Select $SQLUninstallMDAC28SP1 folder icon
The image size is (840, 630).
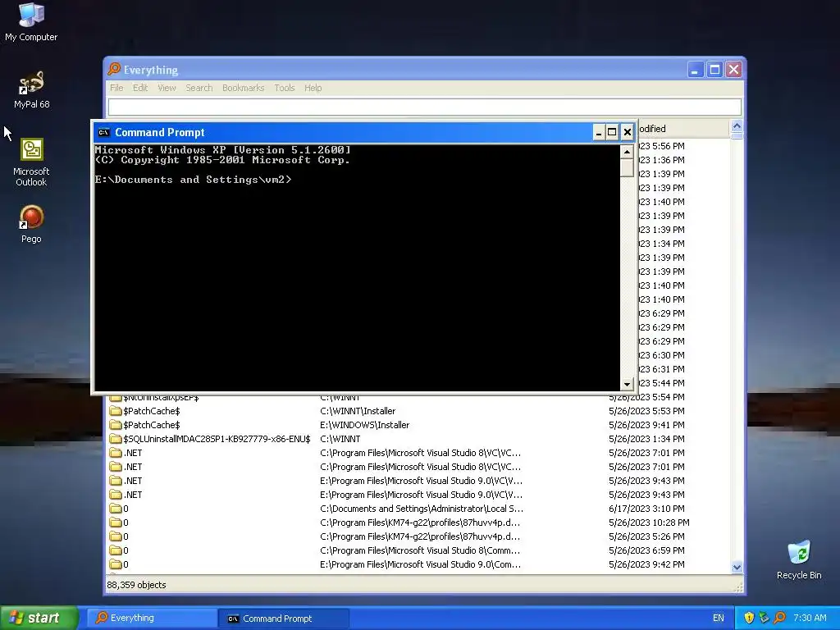coord(115,439)
